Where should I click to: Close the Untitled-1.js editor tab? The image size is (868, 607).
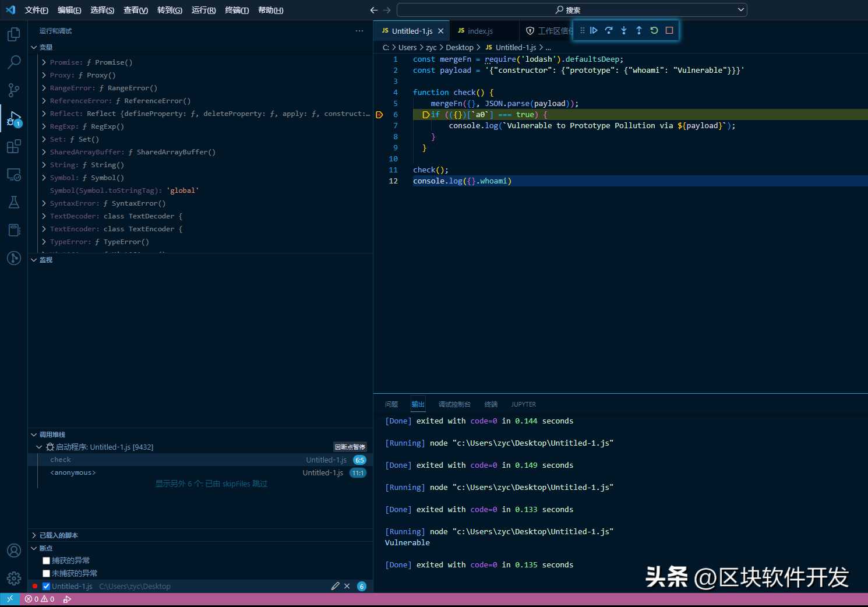point(441,31)
